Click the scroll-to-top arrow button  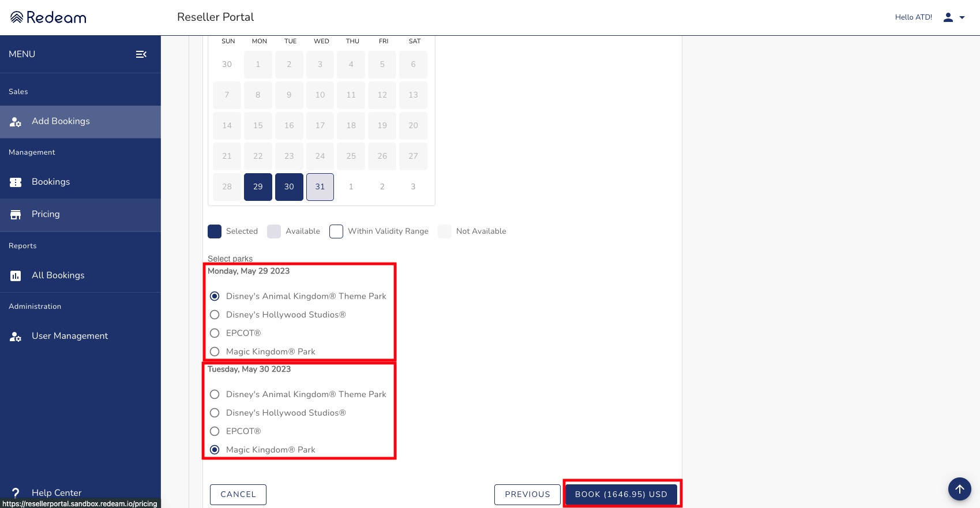959,489
